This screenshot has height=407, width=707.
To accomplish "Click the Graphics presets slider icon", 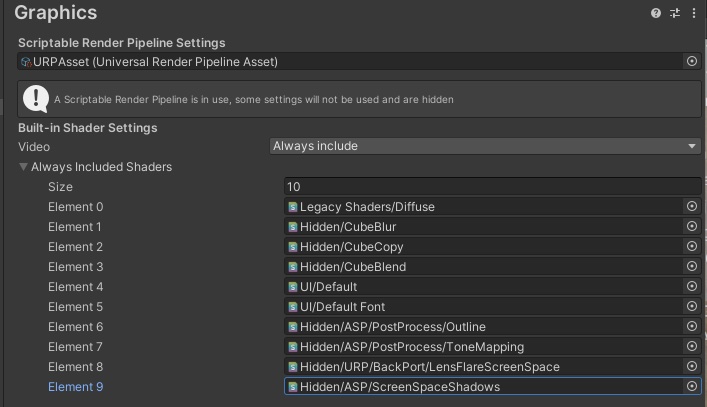I will [x=675, y=13].
